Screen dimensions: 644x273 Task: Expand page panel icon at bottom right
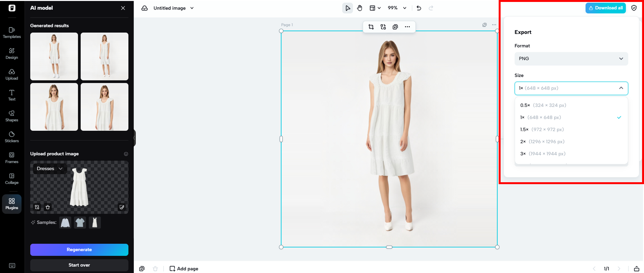click(x=637, y=269)
